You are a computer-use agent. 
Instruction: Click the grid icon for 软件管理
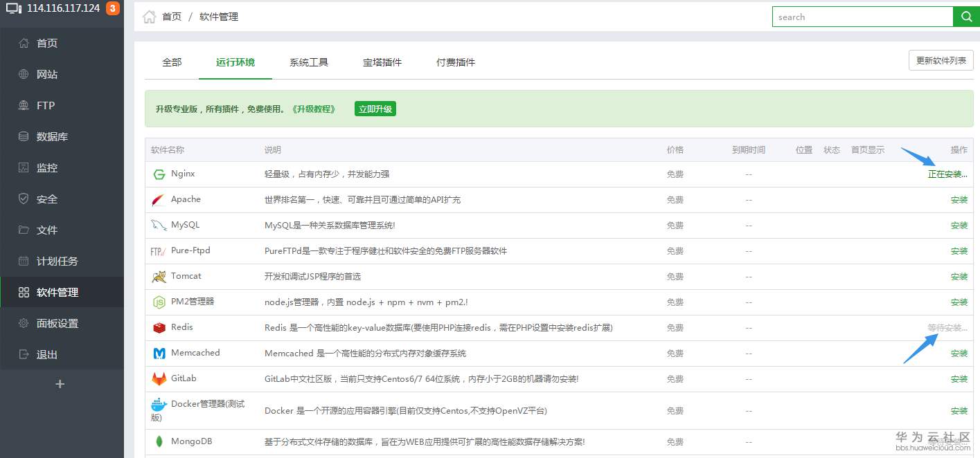click(24, 292)
